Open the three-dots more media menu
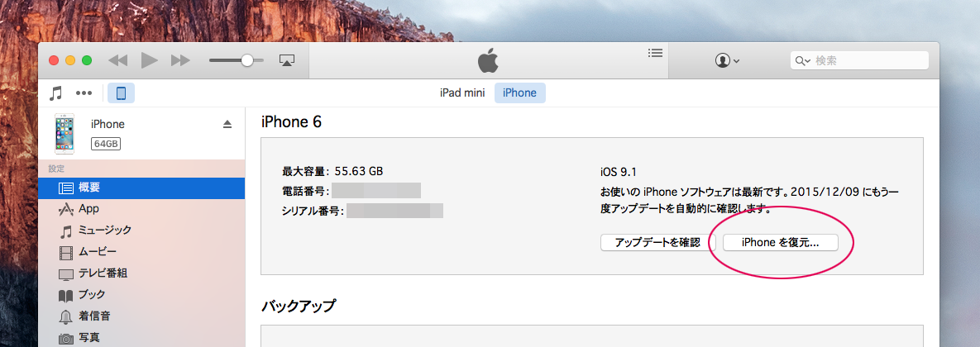Screen dimensions: 980x347 tap(84, 93)
